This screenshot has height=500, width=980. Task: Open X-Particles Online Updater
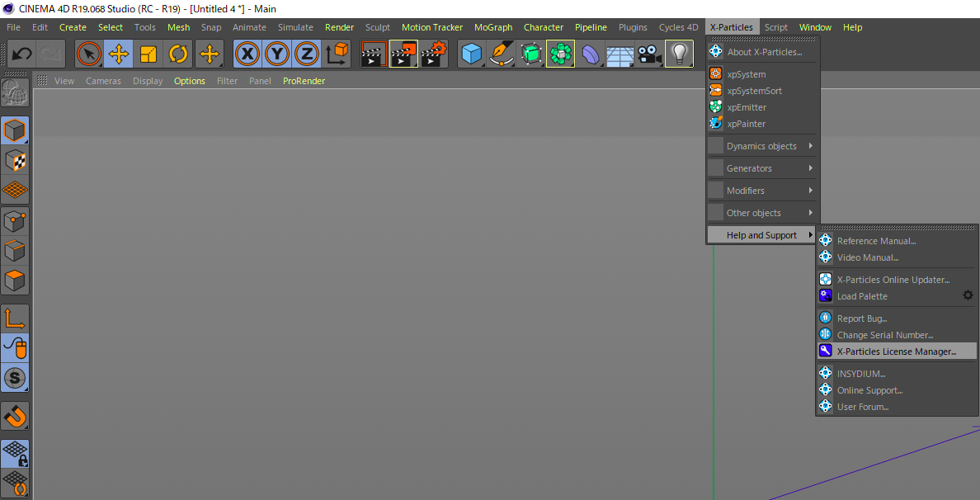[x=897, y=280]
